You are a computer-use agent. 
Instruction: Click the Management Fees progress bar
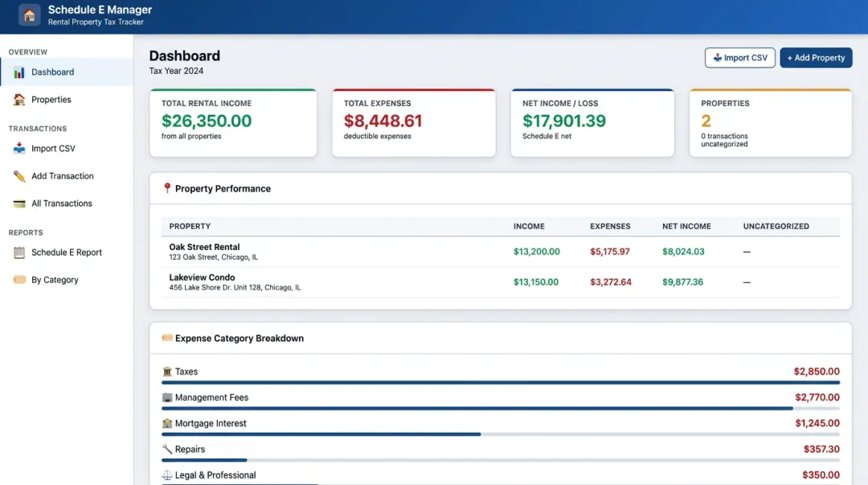(x=501, y=409)
